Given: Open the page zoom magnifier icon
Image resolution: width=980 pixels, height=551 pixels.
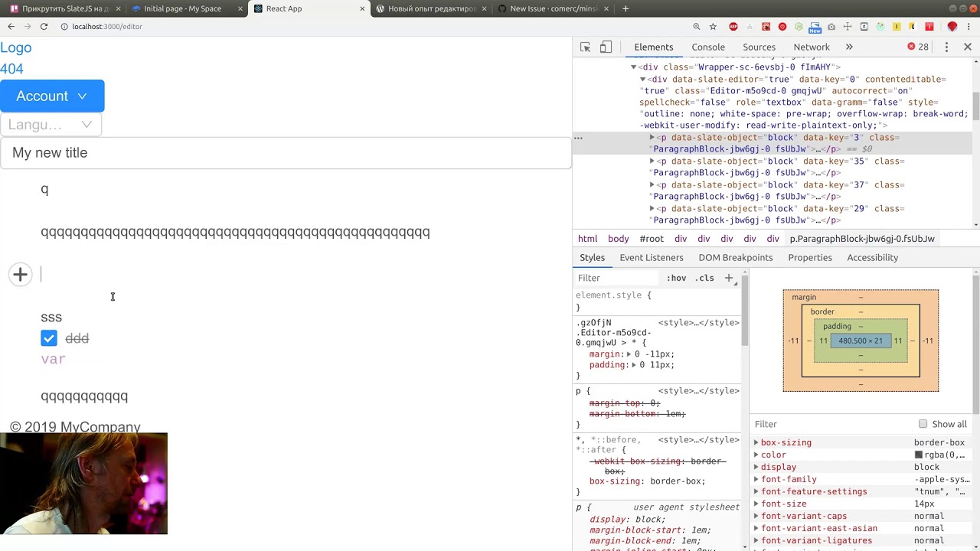Looking at the screenshot, I should [696, 27].
